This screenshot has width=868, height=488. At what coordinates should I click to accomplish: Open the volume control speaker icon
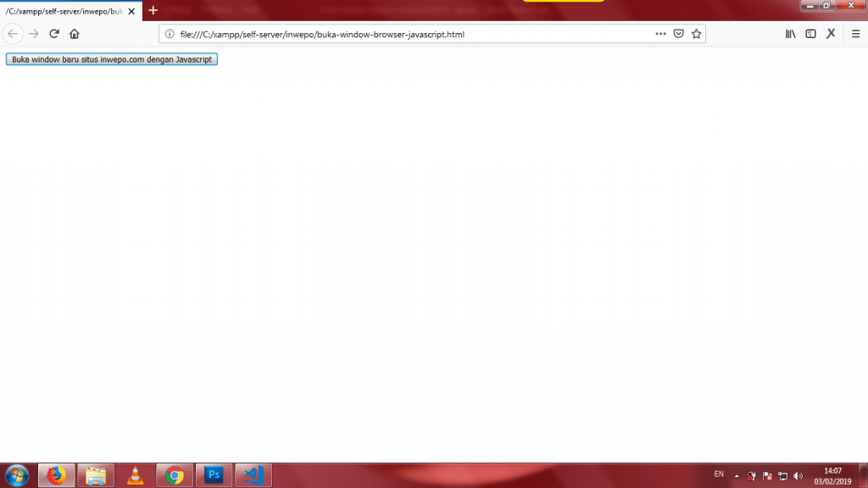(798, 476)
